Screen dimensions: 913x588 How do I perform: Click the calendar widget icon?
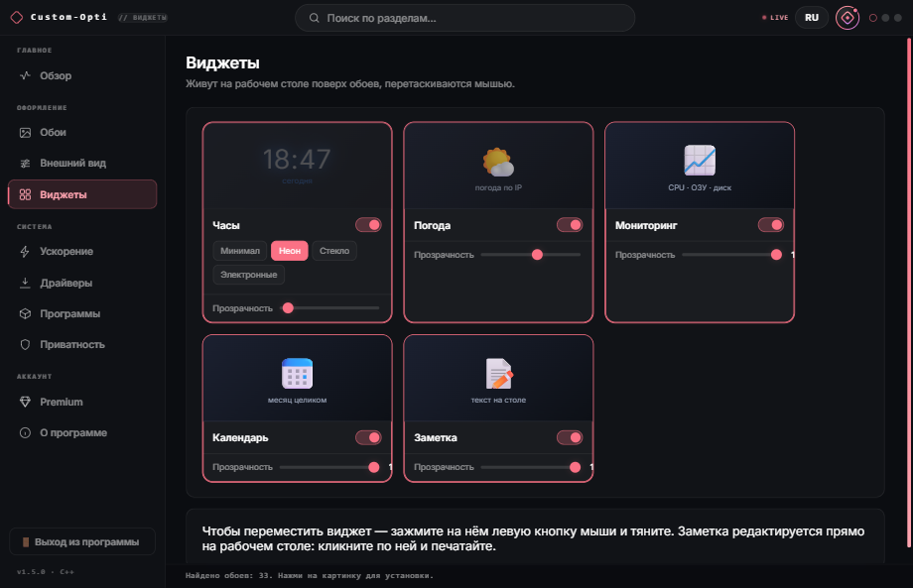pos(297,374)
